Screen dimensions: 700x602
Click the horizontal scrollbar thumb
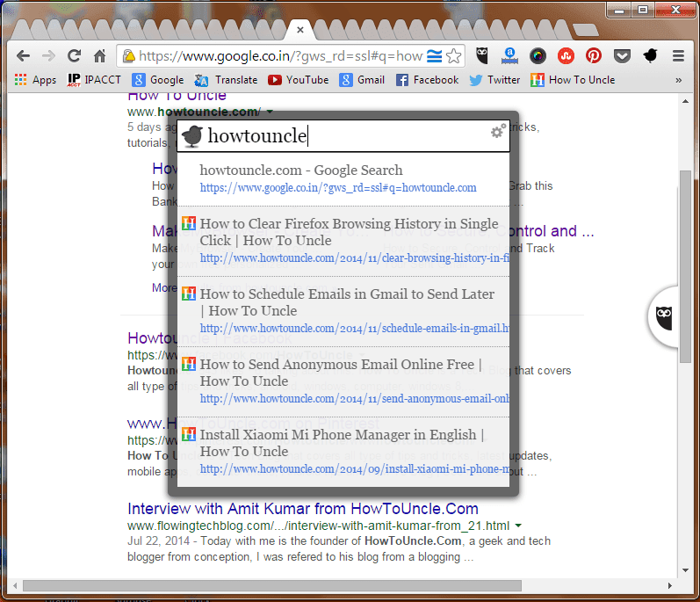tap(272, 585)
